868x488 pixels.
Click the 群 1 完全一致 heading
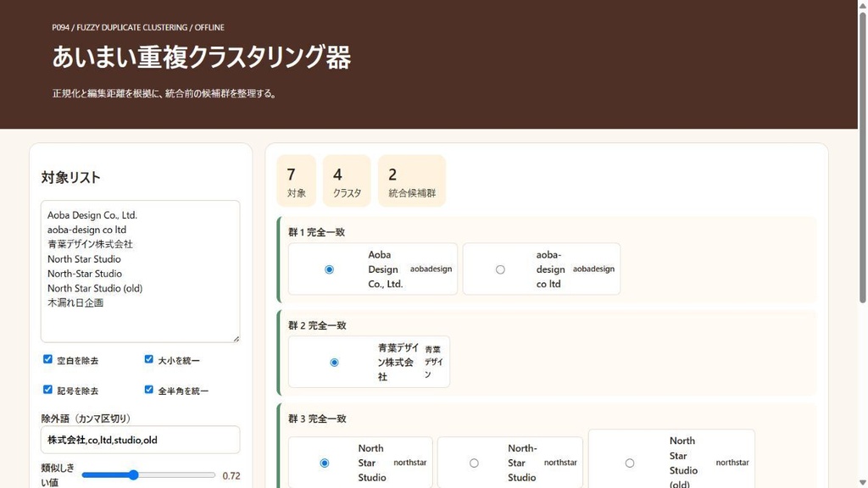[x=317, y=232]
